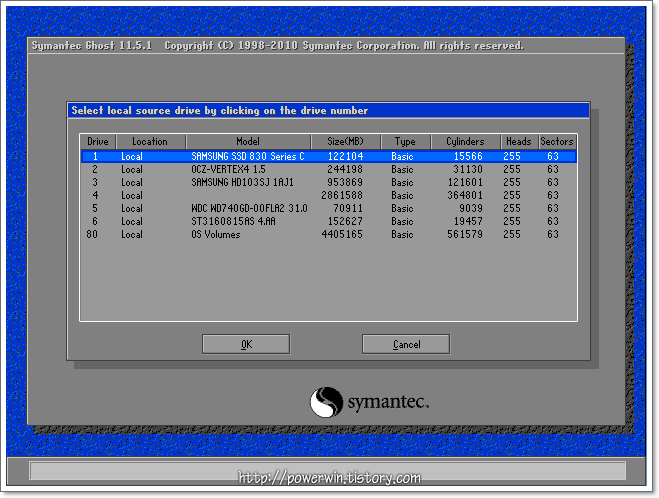Choose drive number 3
This screenshot has width=659, height=498.
(328, 182)
